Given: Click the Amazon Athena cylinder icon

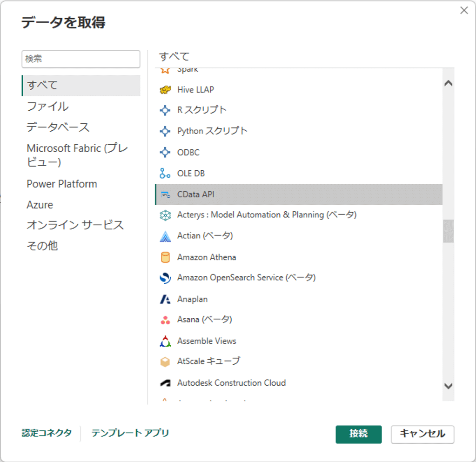Looking at the screenshot, I should pos(165,257).
